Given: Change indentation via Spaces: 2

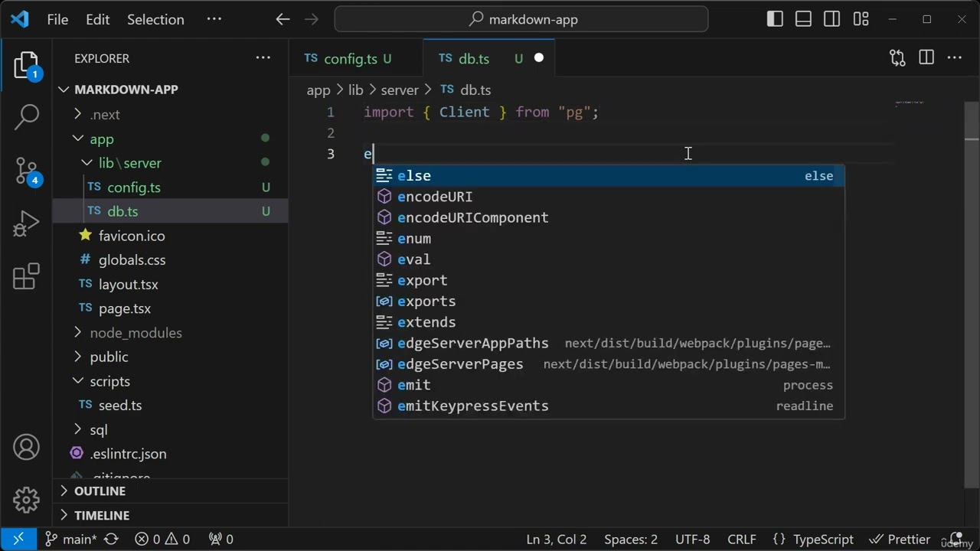Looking at the screenshot, I should (x=631, y=540).
